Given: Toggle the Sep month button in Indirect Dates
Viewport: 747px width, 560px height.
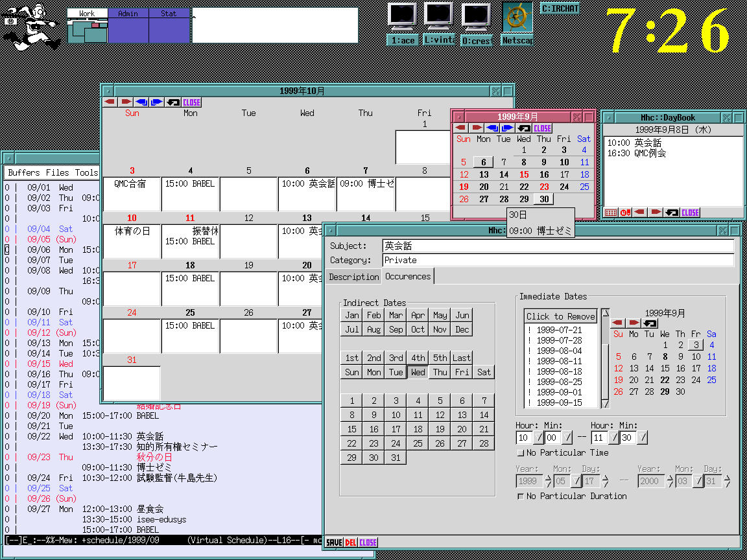Looking at the screenshot, I should pos(396,329).
